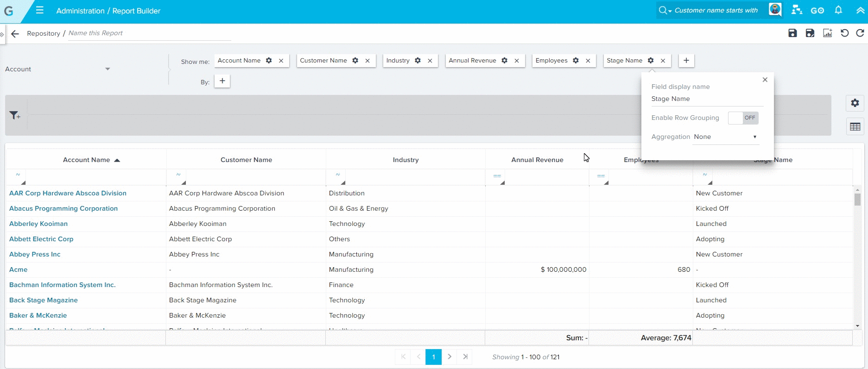Open settings gear for Annual Revenue field

(505, 61)
